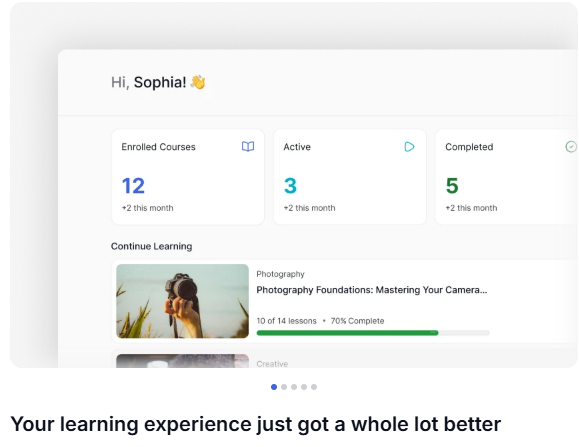Click the Creative category label
Screen dimensions: 579x447
[x=272, y=364]
